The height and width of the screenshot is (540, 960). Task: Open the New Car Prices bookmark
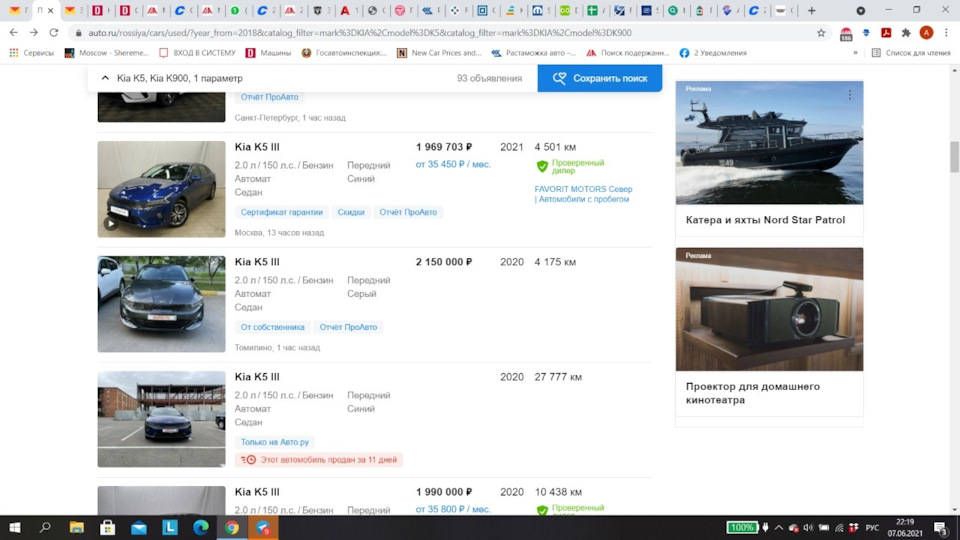pyautogui.click(x=439, y=53)
